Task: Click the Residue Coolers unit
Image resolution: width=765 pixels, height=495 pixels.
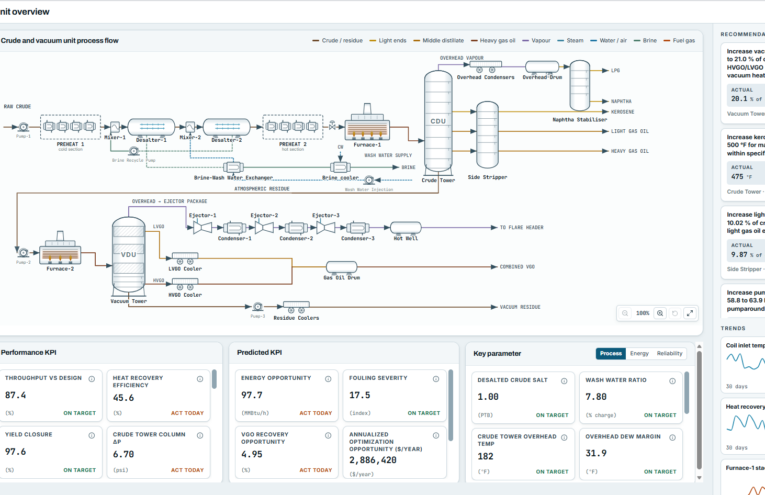Action: [296, 307]
